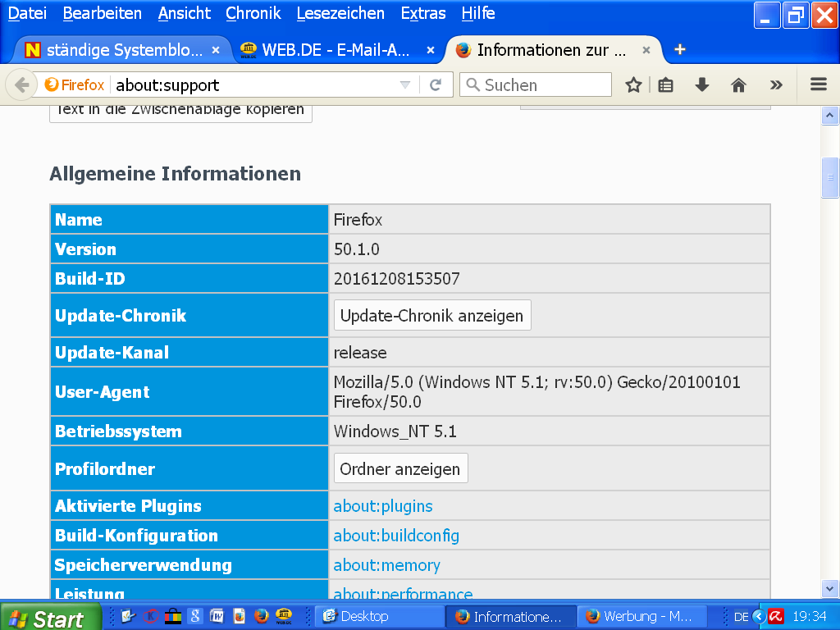
Task: Switch to the WEB.DE E-Mail tab
Action: pos(336,50)
